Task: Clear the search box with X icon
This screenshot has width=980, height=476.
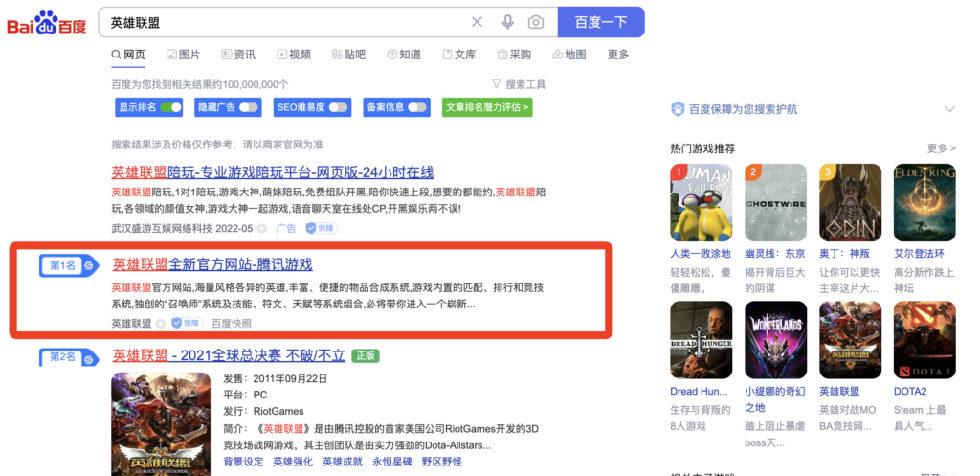Action: point(477,23)
